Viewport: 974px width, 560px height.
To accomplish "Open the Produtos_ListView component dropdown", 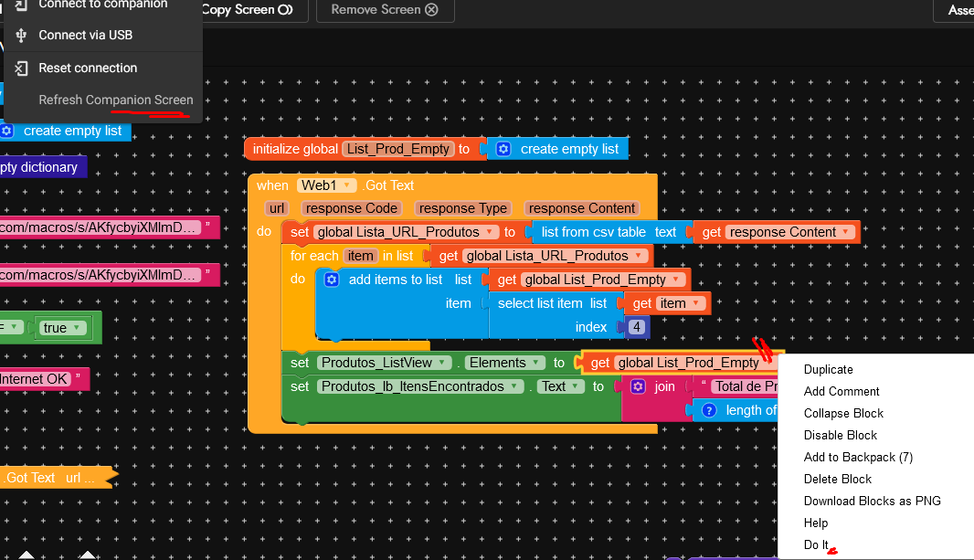I will tap(441, 363).
